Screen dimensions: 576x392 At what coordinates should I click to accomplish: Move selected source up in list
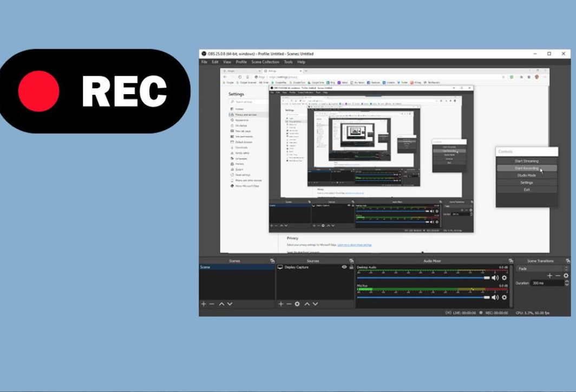[x=307, y=304]
